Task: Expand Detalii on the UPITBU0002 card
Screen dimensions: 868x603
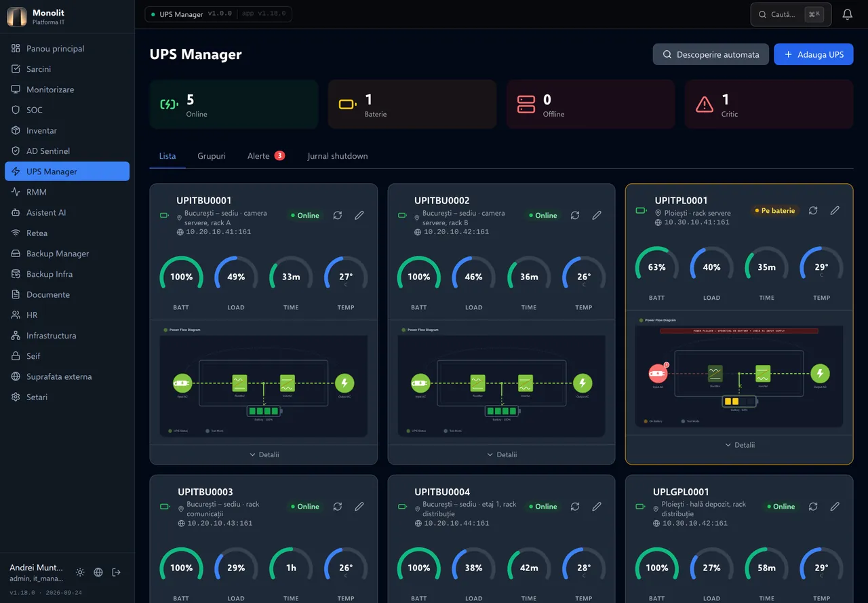Action: [x=502, y=454]
